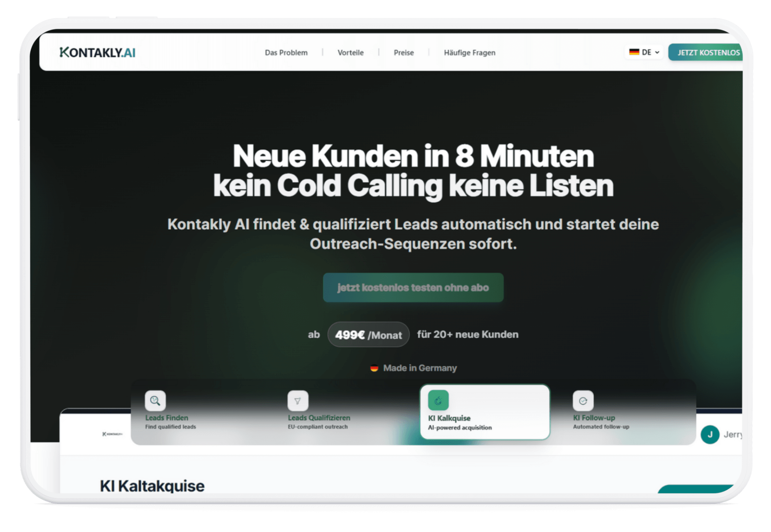
Task: Click the Kontakly.AI logo
Action: pos(98,52)
